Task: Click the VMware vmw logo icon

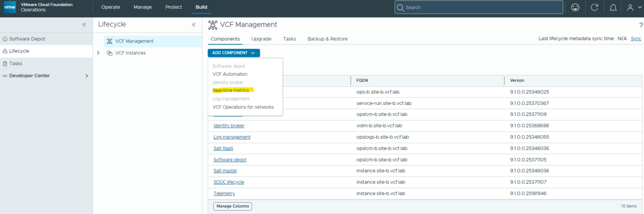Action: click(x=10, y=7)
